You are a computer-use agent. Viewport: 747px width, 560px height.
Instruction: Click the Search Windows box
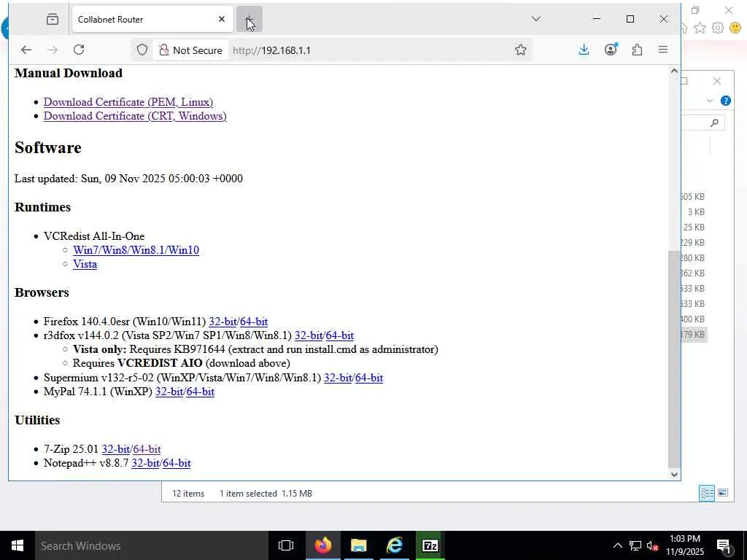151,545
